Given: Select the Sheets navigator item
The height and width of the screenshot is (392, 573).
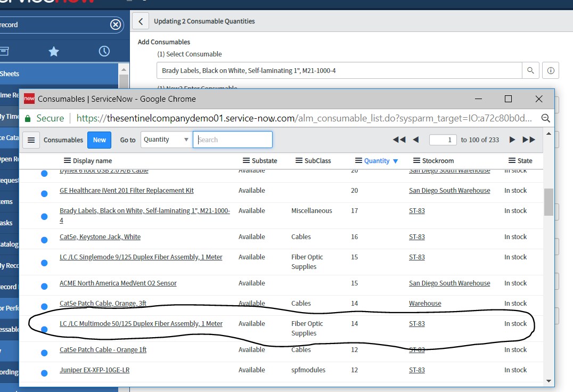Looking at the screenshot, I should coord(59,74).
